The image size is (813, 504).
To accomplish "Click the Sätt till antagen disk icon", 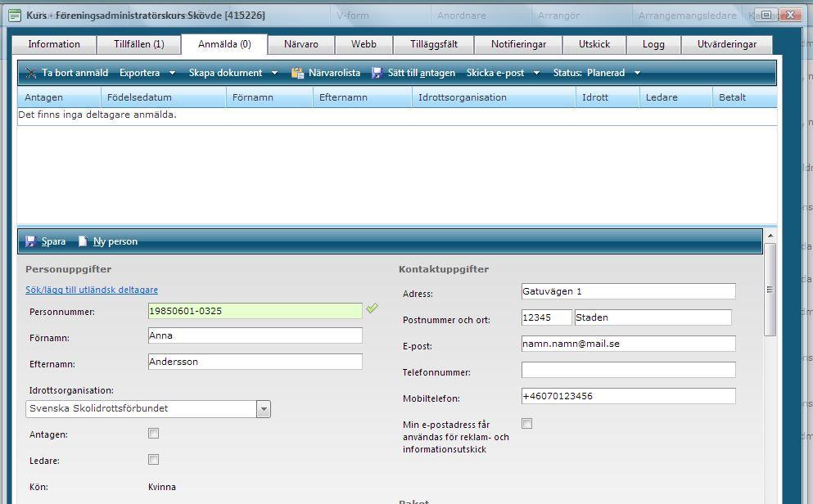I will (x=377, y=73).
